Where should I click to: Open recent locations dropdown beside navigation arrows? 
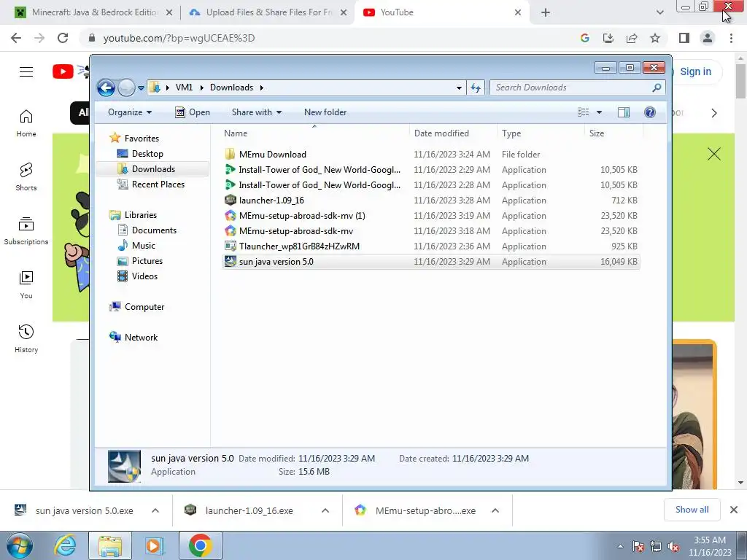point(141,88)
